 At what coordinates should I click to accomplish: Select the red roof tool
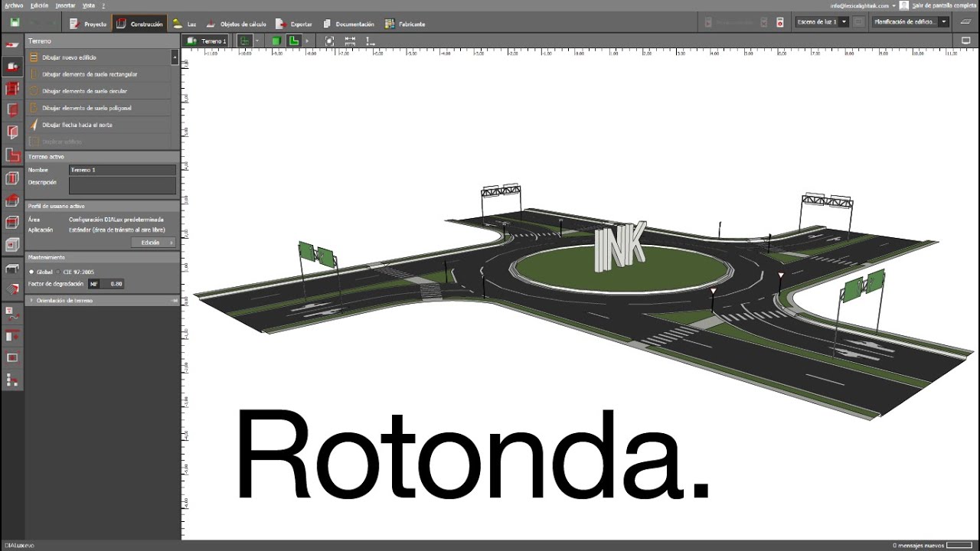[11, 201]
